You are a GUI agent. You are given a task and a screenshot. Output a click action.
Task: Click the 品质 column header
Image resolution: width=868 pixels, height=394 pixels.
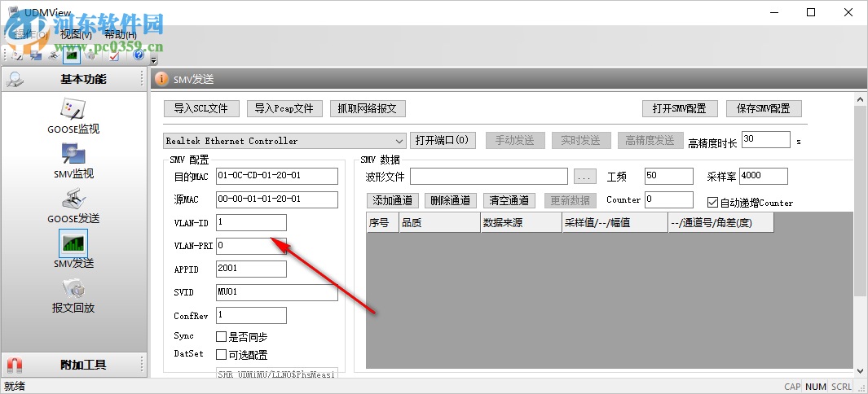(439, 223)
